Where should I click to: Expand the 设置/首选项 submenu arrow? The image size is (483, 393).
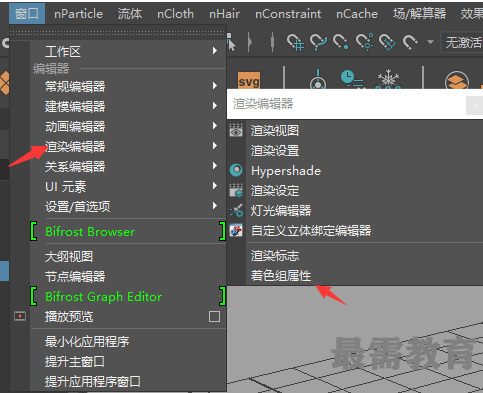215,206
